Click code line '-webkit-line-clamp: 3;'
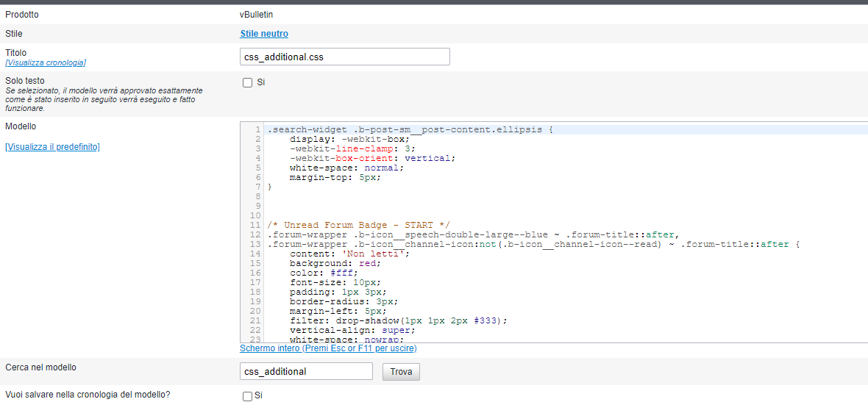Viewport: 868px width, 402px height. [352, 148]
